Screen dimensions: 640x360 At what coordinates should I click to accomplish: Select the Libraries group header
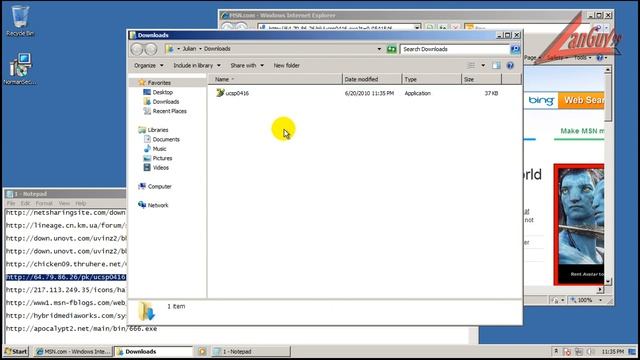158,130
